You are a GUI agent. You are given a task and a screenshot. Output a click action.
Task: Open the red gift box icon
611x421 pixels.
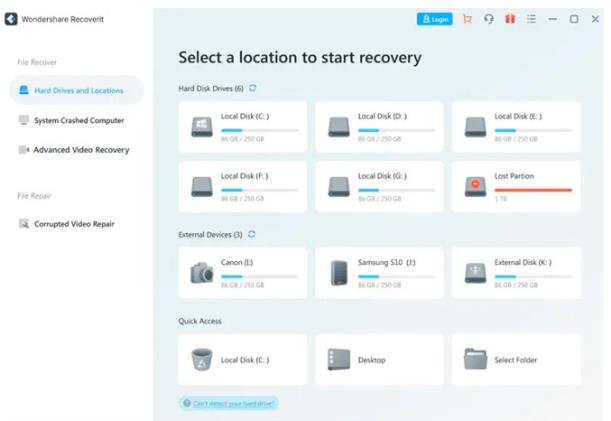(510, 19)
